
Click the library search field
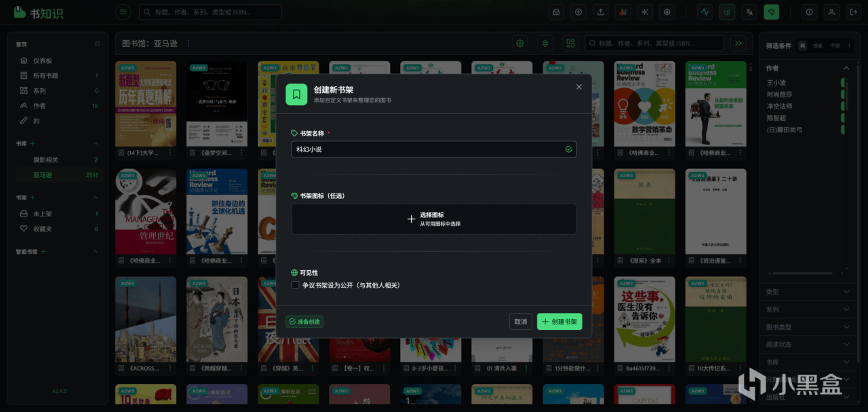point(654,43)
